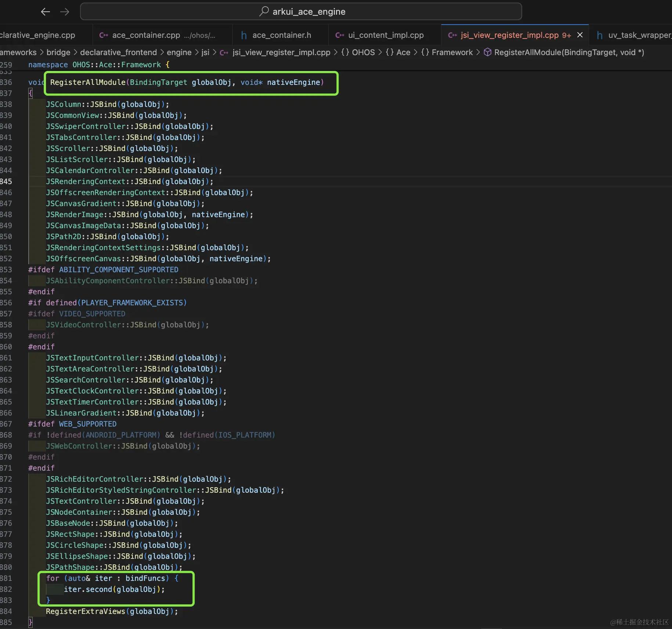Click the sticky namespace OHOS::Ace::Framework line
672x629 pixels.
tap(99, 65)
